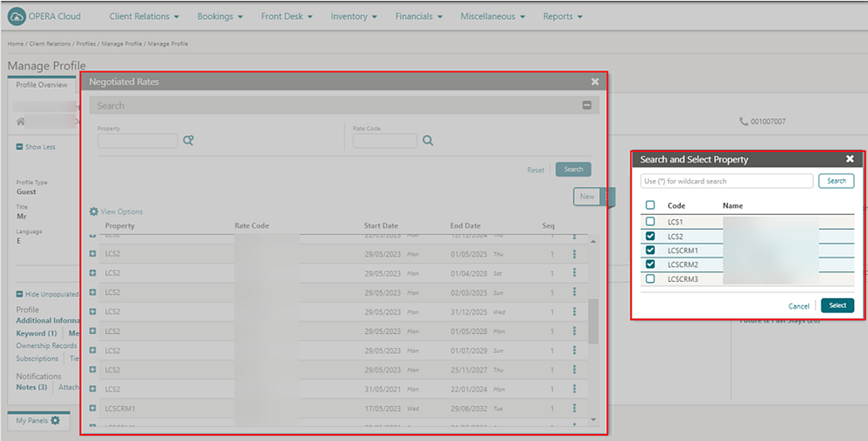Click Cancel in the property dialog
Screen dimensions: 868x441
coord(798,306)
